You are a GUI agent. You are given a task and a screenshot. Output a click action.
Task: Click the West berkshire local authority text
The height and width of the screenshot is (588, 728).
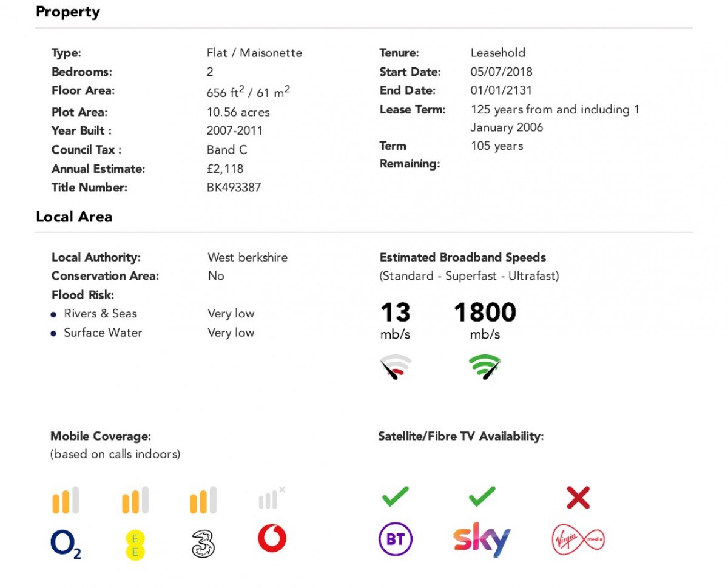tap(248, 257)
